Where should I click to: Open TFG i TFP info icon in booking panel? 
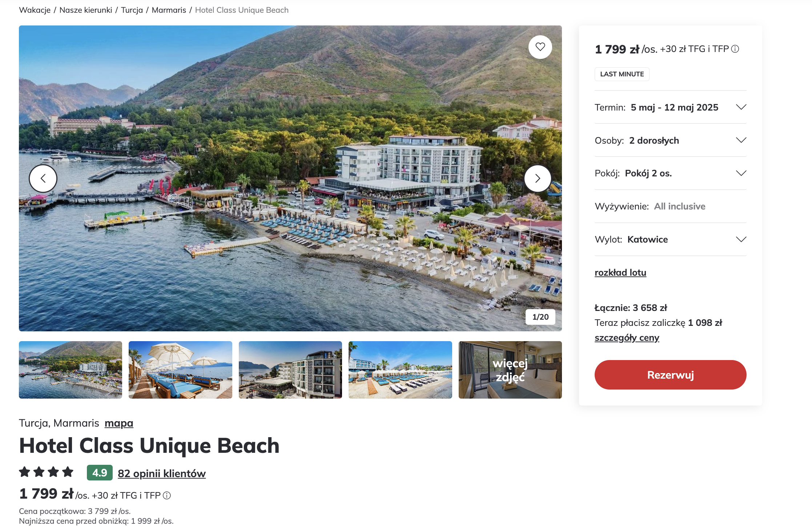click(735, 49)
